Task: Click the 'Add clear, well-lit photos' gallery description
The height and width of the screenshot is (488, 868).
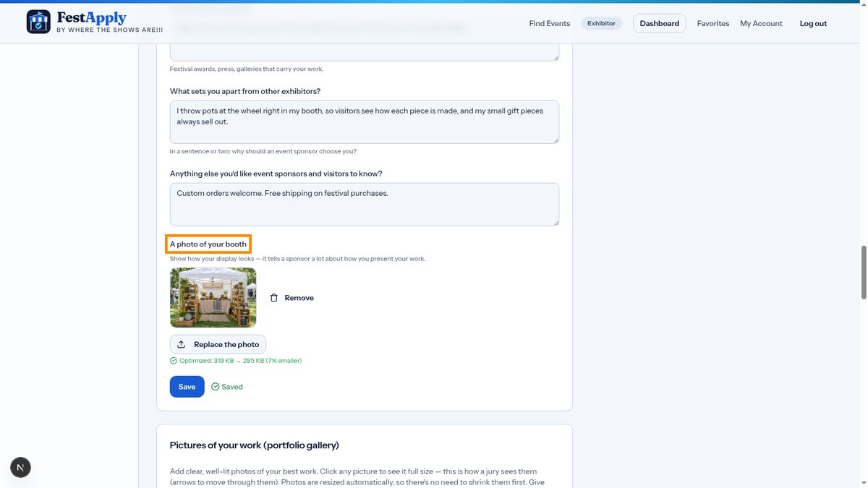Action: (357, 476)
